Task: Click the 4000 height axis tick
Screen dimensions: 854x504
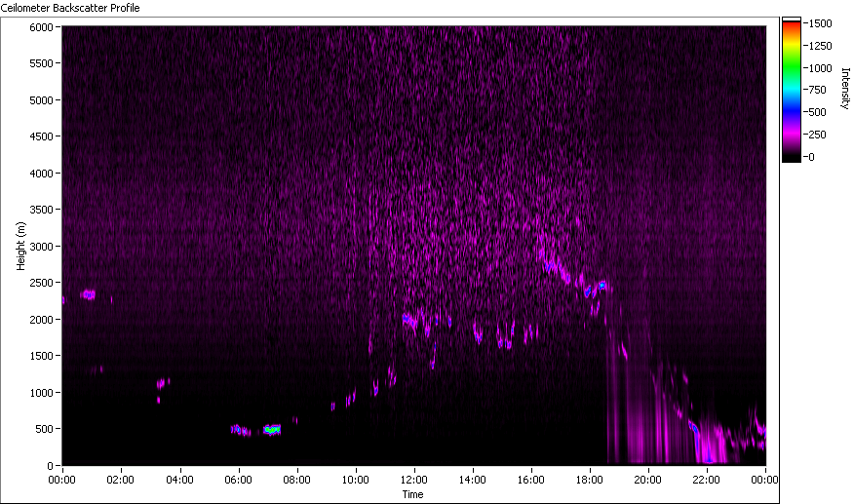Action: click(41, 174)
